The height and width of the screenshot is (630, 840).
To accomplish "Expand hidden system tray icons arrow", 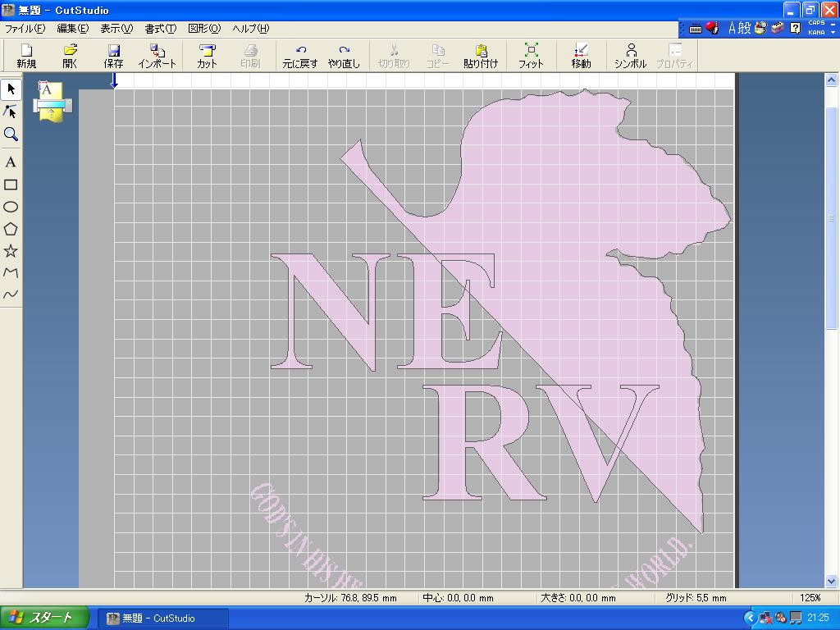I will [750, 619].
